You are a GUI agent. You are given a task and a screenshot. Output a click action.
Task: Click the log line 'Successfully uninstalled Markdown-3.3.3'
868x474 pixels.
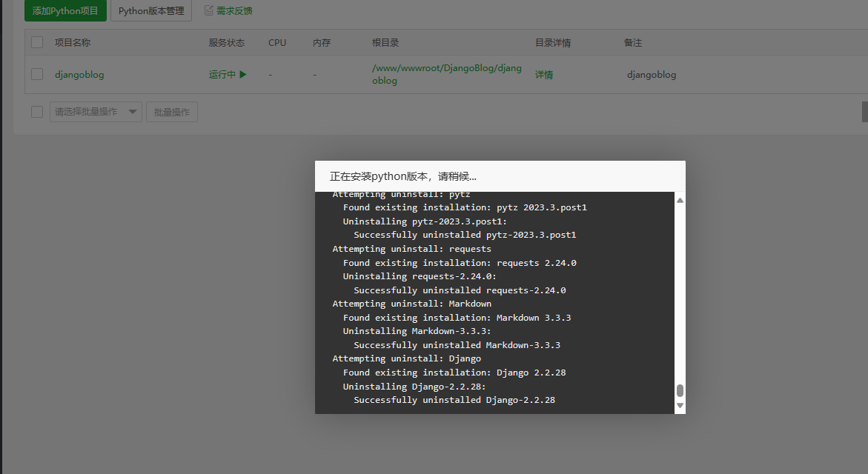(457, 345)
